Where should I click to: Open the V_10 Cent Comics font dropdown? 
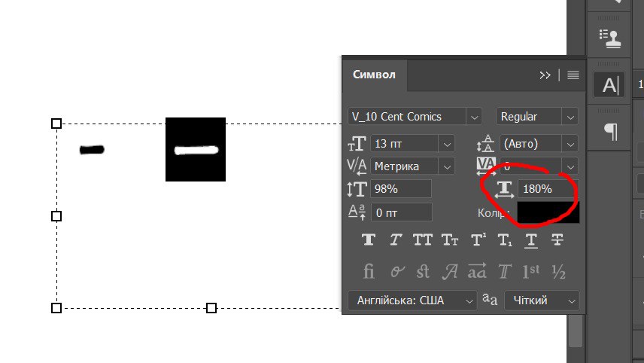tap(474, 117)
